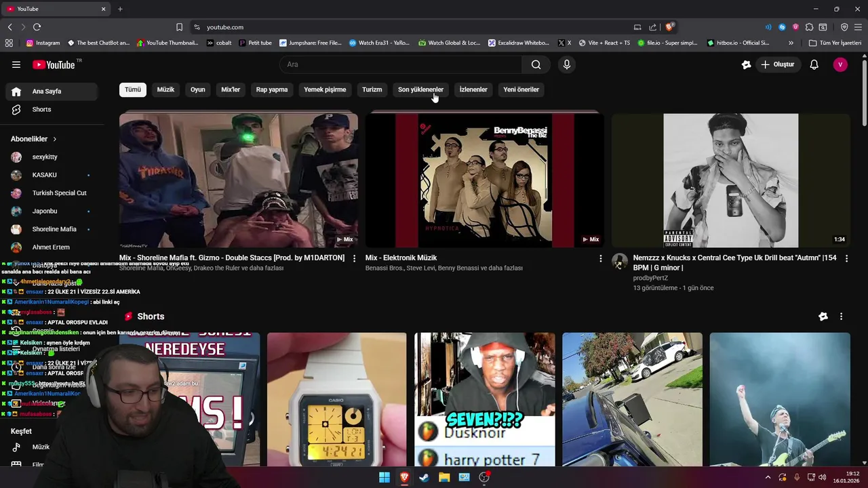This screenshot has width=868, height=488.
Task: Open the Casio watch Short
Action: 337,399
